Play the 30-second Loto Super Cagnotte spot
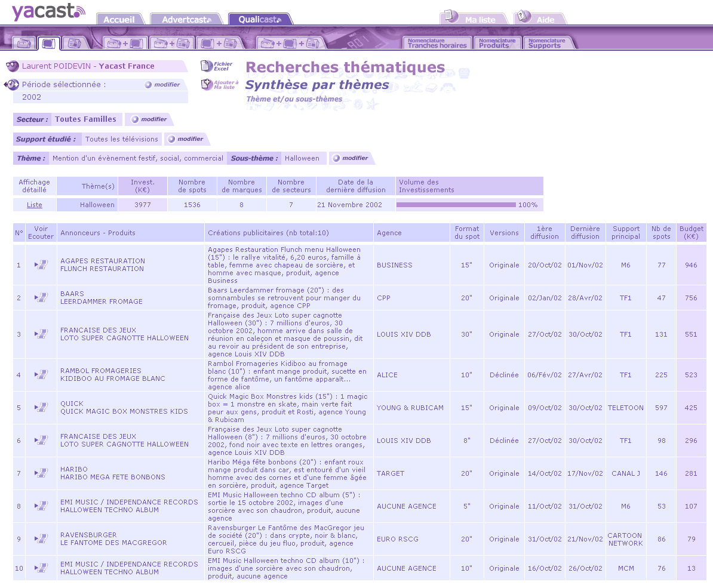 pos(41,334)
